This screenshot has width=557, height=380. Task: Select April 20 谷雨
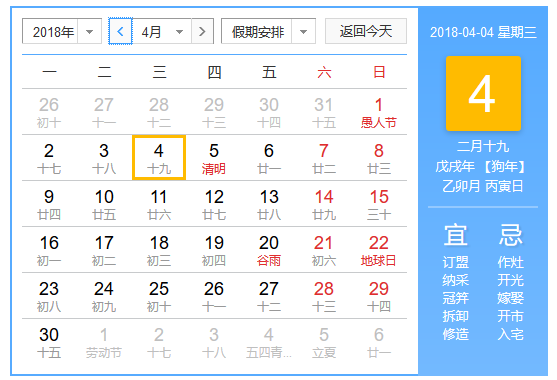(269, 250)
